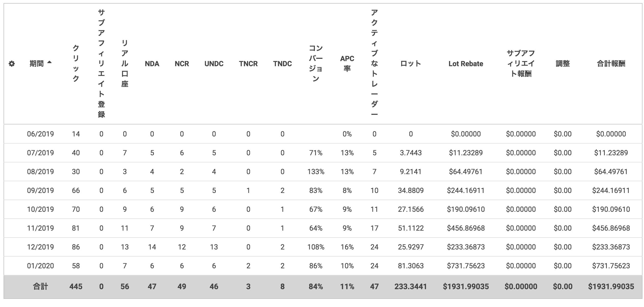Click the NDA column header
644x307 pixels.
pos(152,64)
